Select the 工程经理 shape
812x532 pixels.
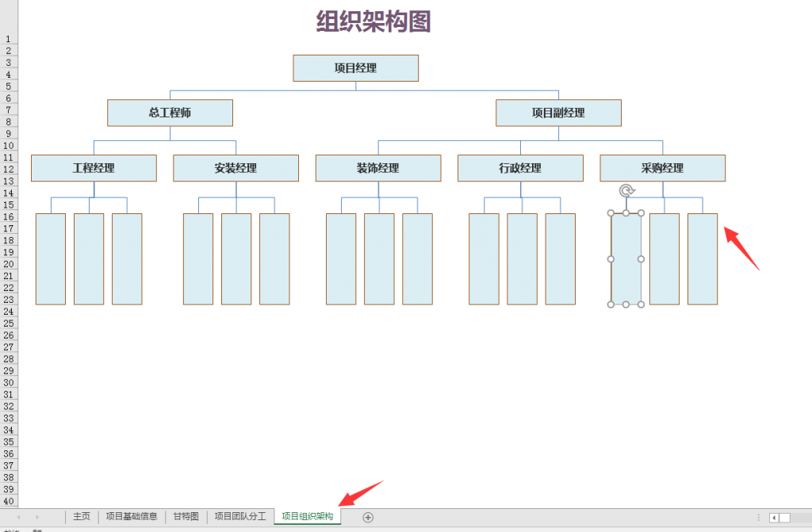(x=94, y=168)
